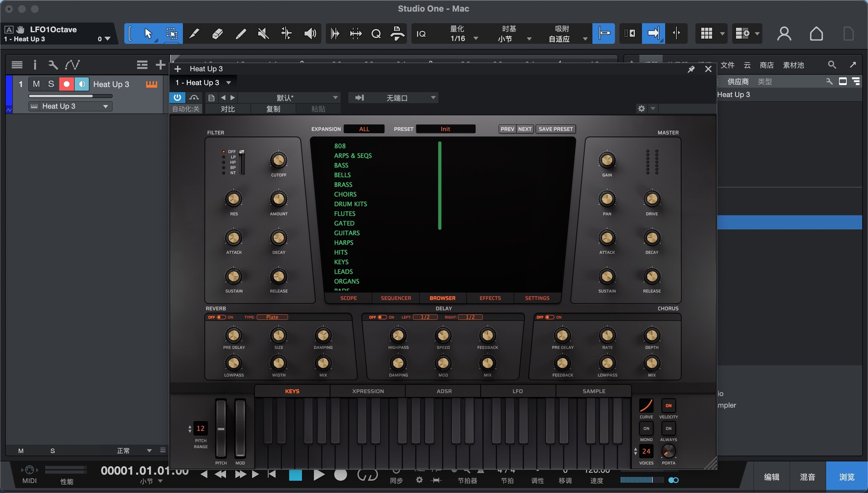Open the account profile icon

[x=784, y=34]
